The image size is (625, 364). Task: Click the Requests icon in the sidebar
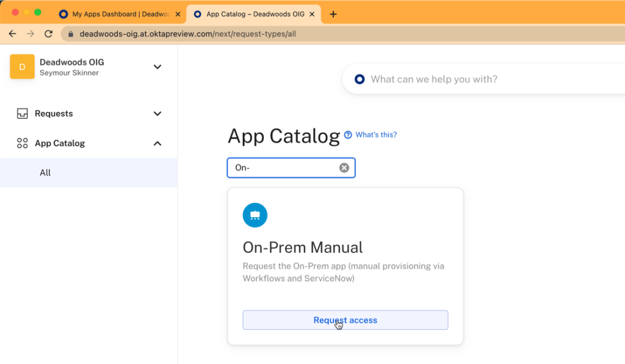point(21,113)
